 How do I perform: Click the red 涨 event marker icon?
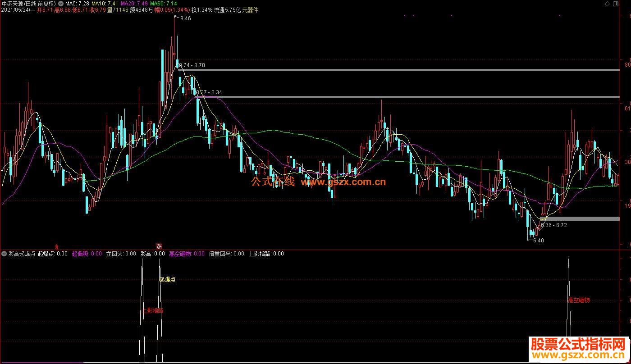click(x=159, y=246)
